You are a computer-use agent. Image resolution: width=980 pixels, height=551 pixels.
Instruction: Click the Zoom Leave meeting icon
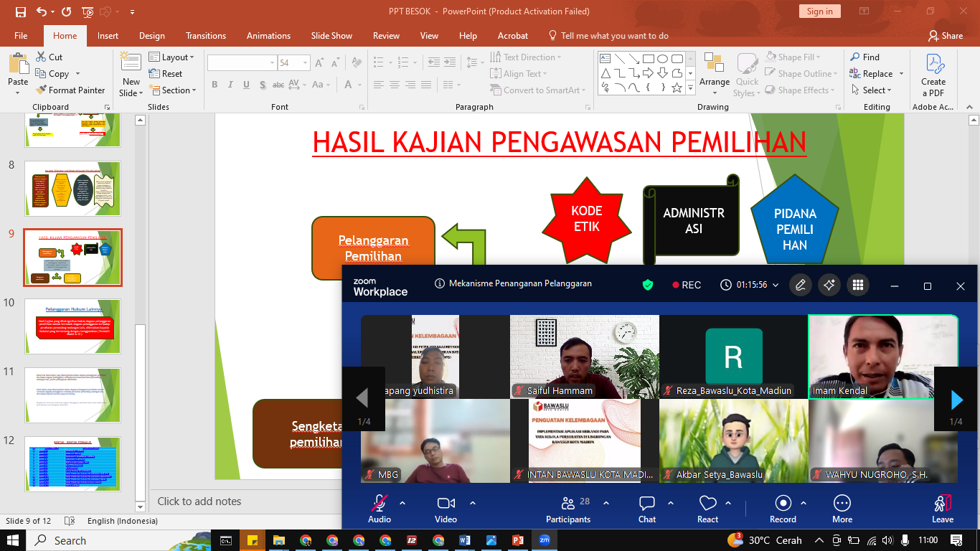pos(943,509)
